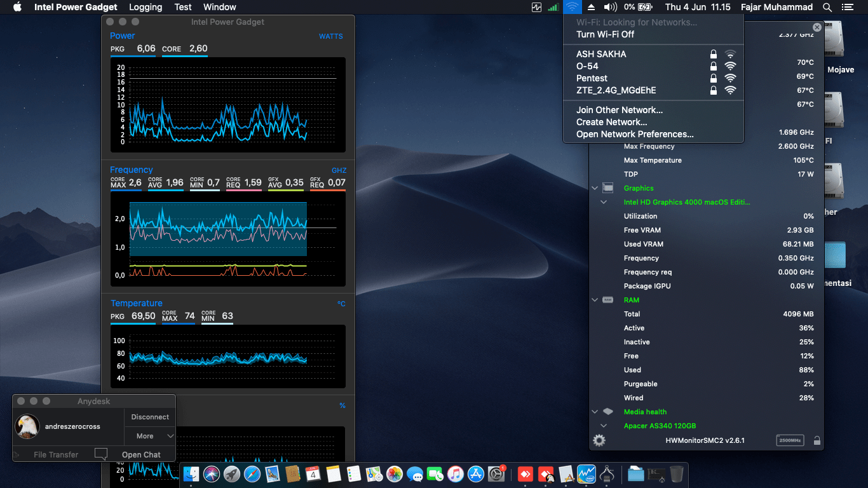The height and width of the screenshot is (488, 868).
Task: Connect to O-54 network
Action: 653,66
